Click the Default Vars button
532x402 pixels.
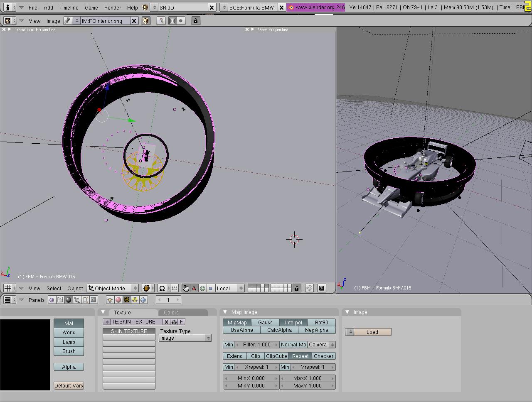pyautogui.click(x=69, y=386)
